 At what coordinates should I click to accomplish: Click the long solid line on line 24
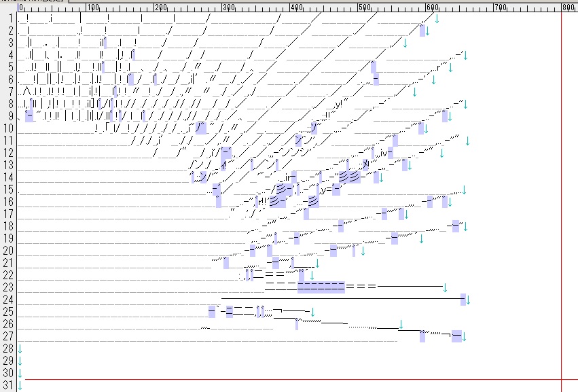tap(340, 298)
